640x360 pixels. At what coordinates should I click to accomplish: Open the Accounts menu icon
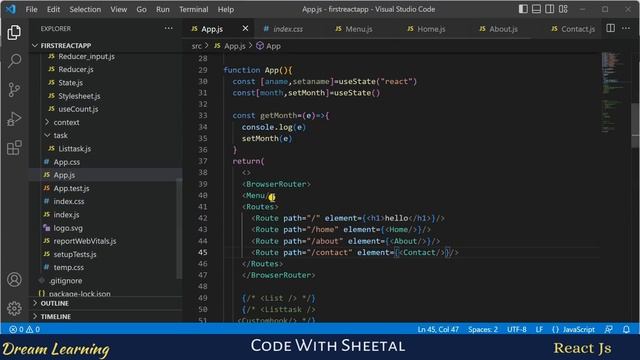click(14, 280)
